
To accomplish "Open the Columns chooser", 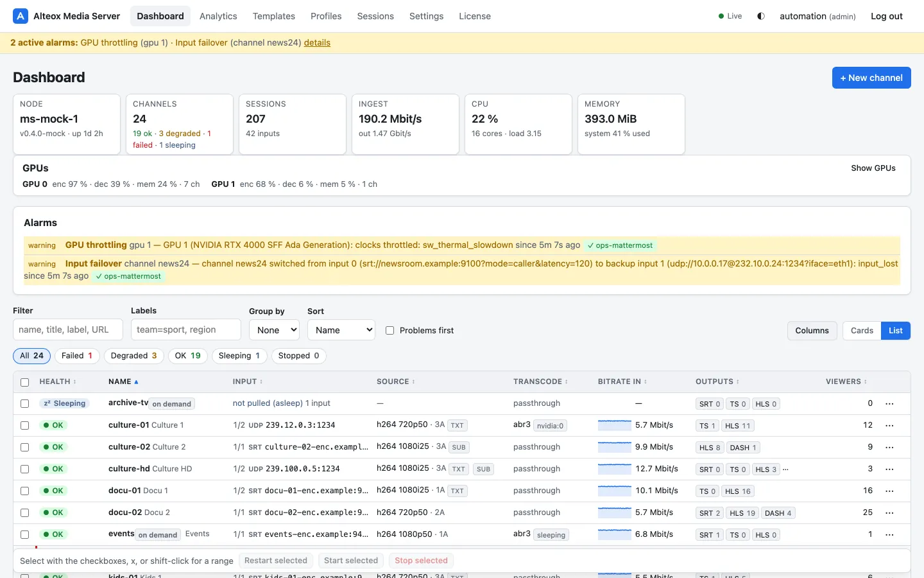I will [x=812, y=331].
